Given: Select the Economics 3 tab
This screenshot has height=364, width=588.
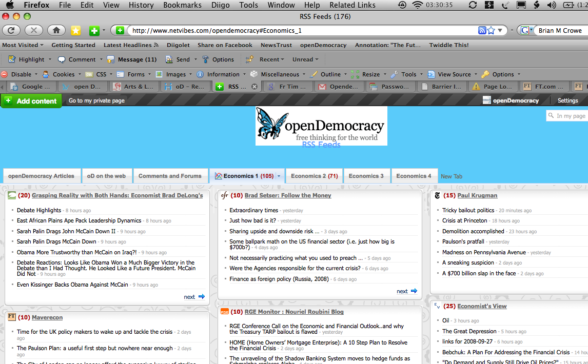Looking at the screenshot, I should point(366,176).
